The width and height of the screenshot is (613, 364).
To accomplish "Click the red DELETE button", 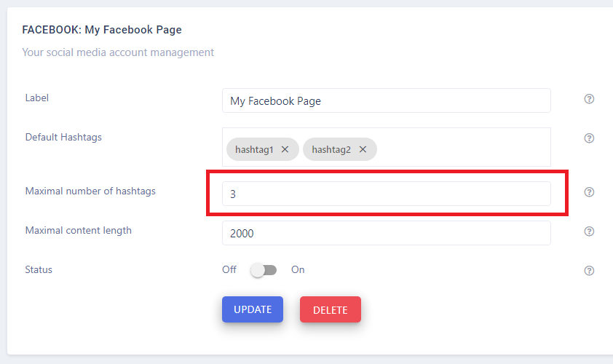I will pyautogui.click(x=331, y=309).
